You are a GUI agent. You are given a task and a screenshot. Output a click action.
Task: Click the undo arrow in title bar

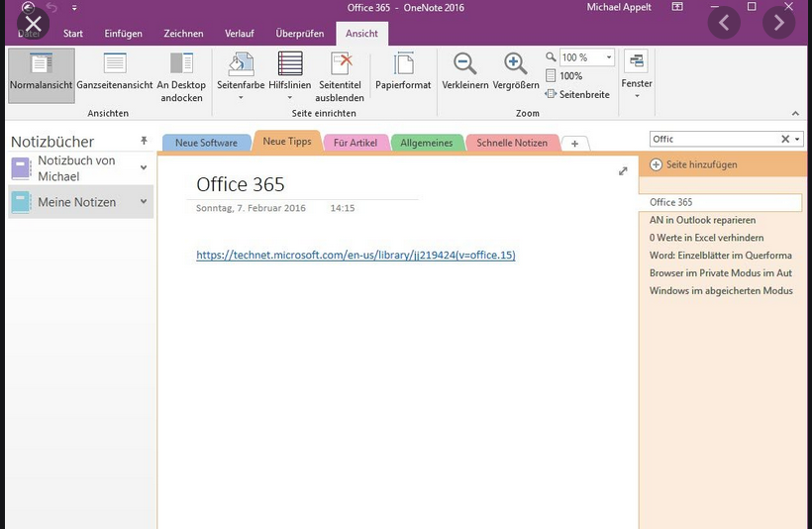51,7
